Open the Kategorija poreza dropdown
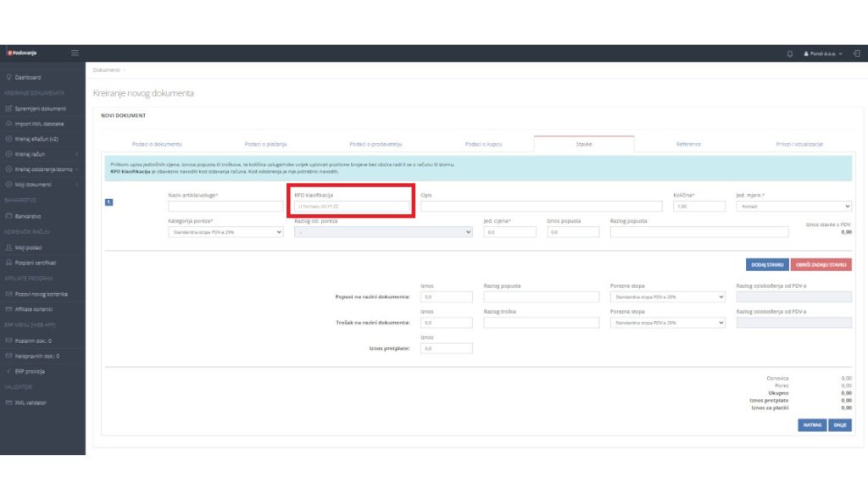 click(225, 231)
